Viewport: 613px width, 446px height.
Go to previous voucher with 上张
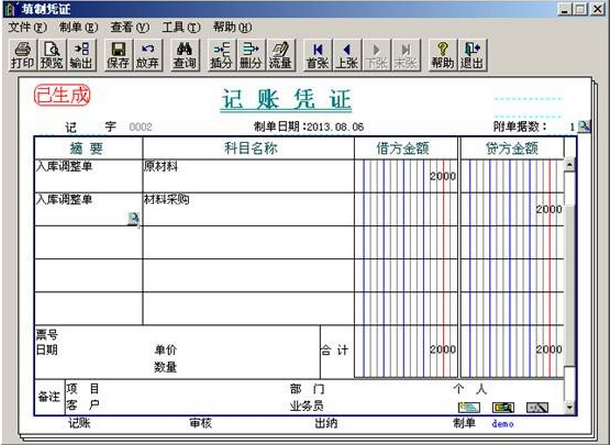pyautogui.click(x=346, y=53)
